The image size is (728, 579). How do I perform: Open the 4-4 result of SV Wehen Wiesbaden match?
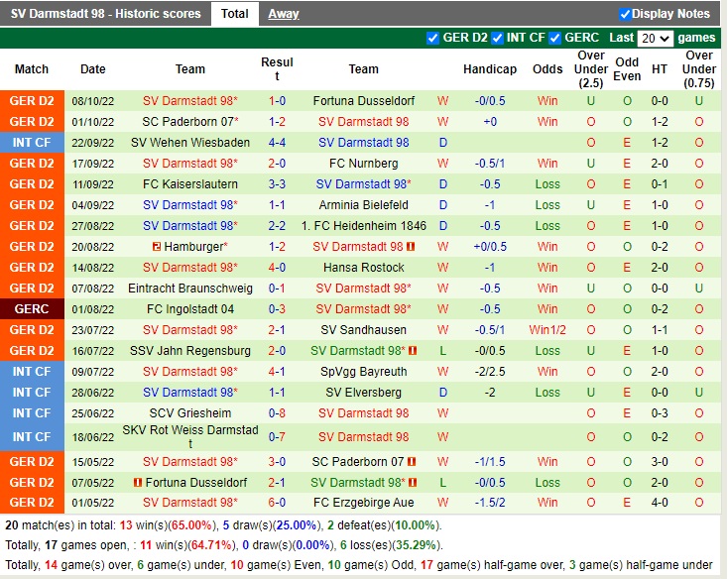coord(277,143)
